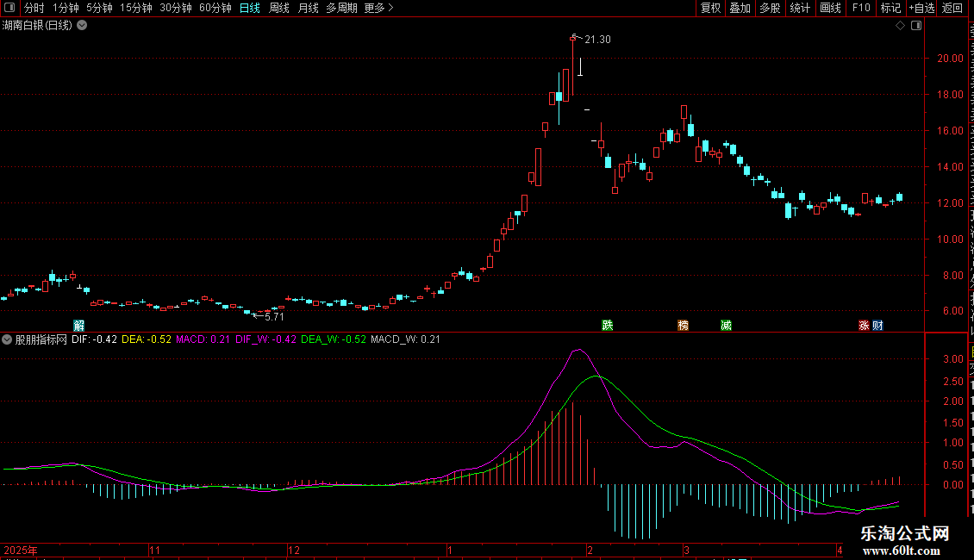
Task: Click the diamond icon above price axis
Action: coord(900,26)
